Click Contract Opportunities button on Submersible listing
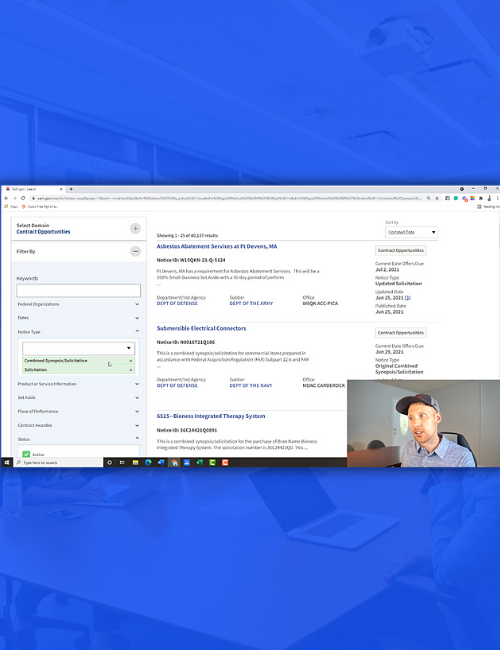This screenshot has width=500, height=650. [400, 332]
